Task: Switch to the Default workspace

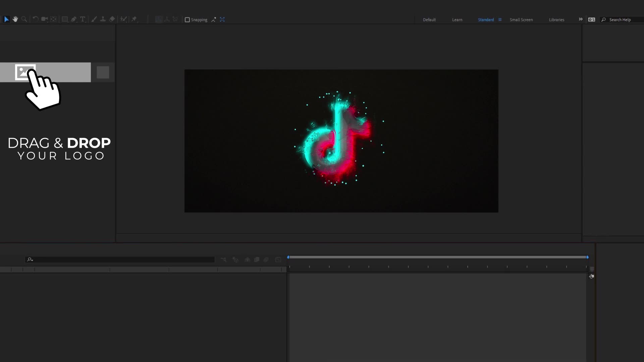Action: tap(429, 20)
